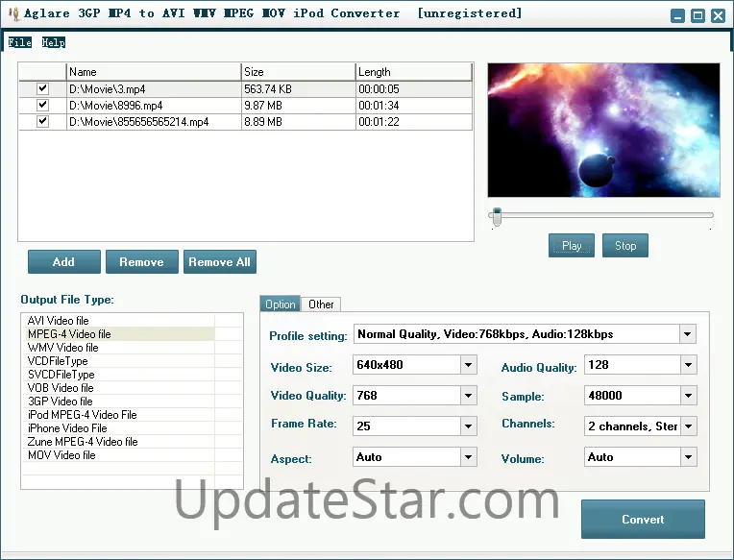Toggle checkbox for 855656565214.mp4
Viewport: 734px width, 560px height.
(42, 121)
